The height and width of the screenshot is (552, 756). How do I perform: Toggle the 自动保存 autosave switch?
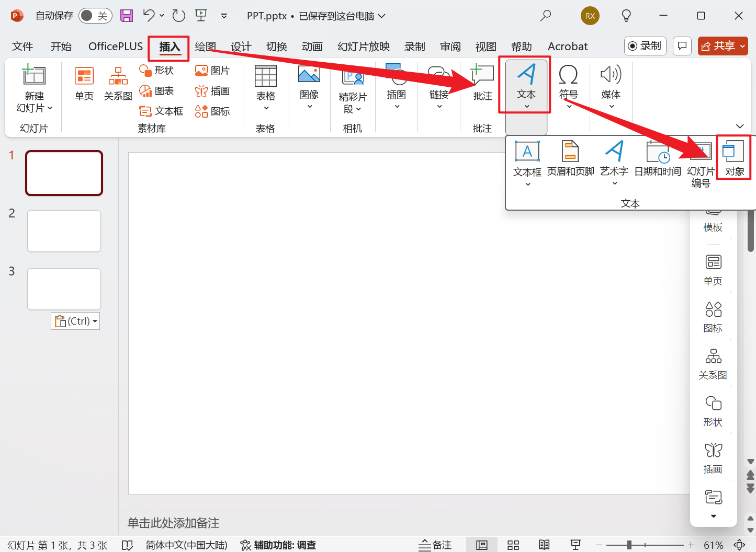[95, 16]
